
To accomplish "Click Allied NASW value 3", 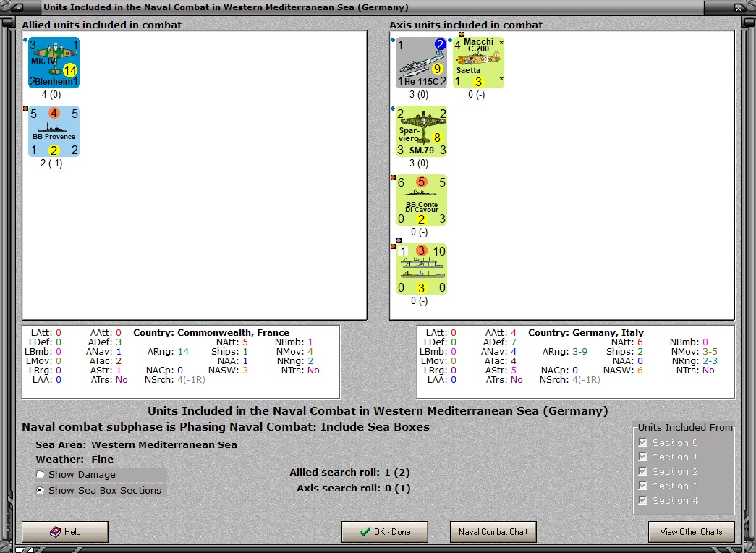I will tap(245, 370).
